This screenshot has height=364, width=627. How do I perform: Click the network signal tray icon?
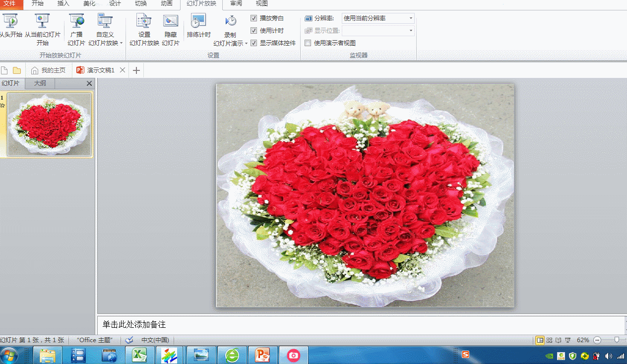pos(621,356)
